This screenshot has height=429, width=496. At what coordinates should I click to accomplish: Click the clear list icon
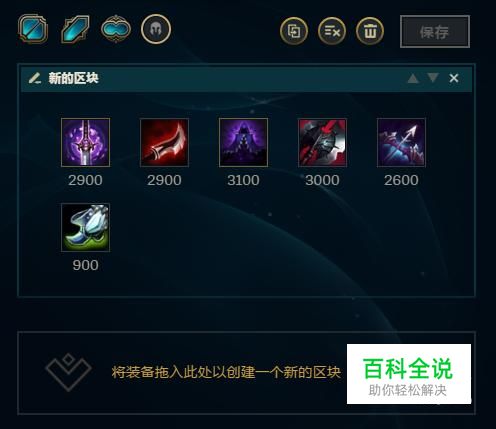pos(332,31)
